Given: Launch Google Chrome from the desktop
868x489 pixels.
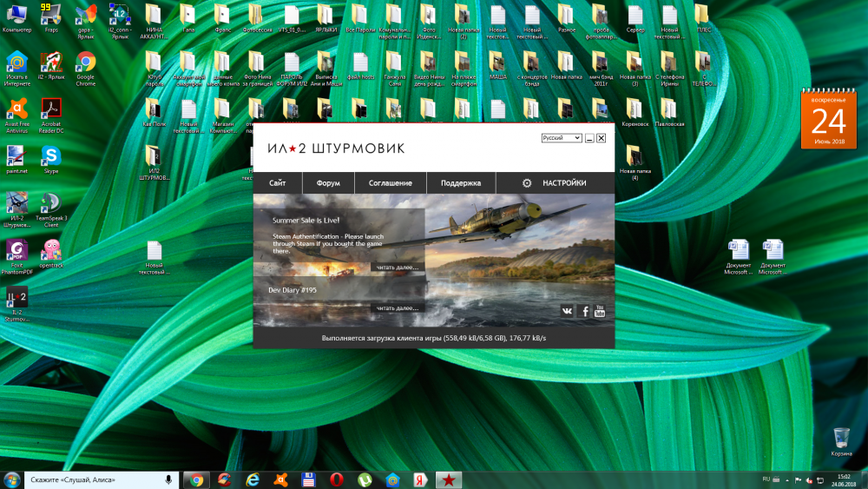Looking at the screenshot, I should coord(86,68).
